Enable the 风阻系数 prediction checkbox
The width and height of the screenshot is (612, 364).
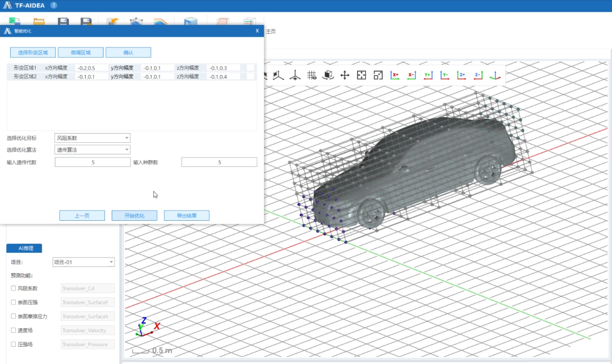(x=13, y=289)
